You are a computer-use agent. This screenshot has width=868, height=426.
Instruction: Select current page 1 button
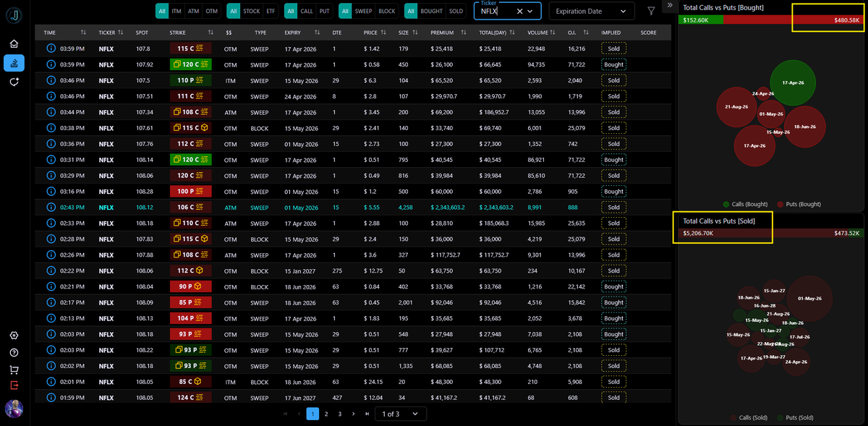click(x=312, y=414)
